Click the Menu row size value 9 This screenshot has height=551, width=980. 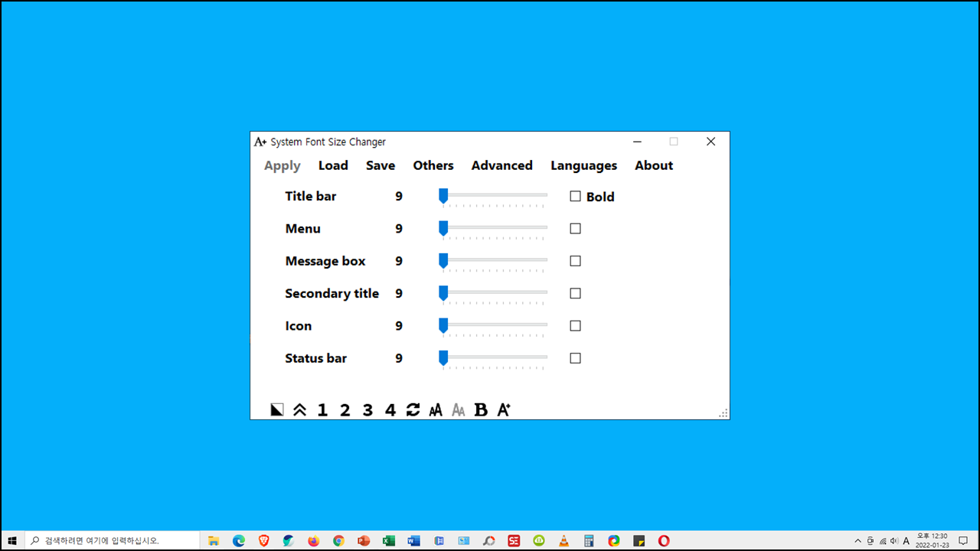coord(399,229)
